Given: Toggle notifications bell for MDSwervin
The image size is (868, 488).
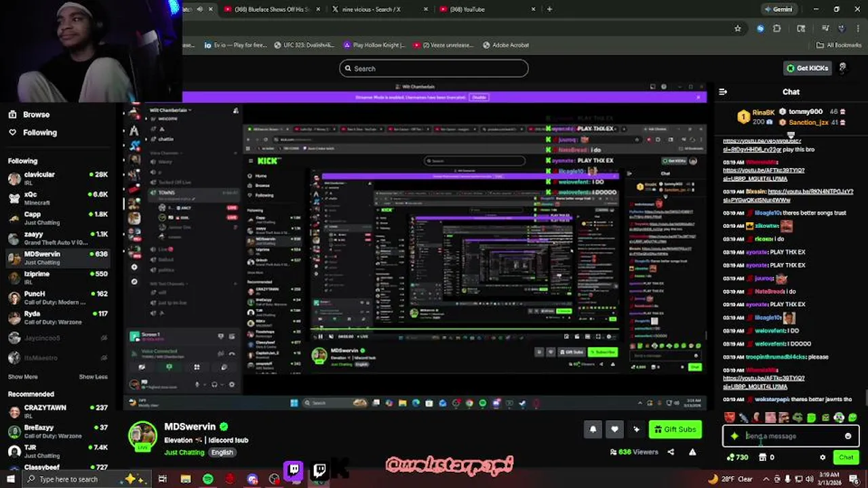Looking at the screenshot, I should tap(593, 429).
